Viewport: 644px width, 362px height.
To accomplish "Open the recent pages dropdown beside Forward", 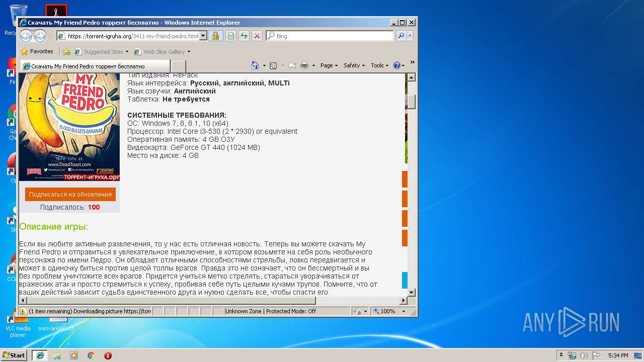I will pos(51,36).
